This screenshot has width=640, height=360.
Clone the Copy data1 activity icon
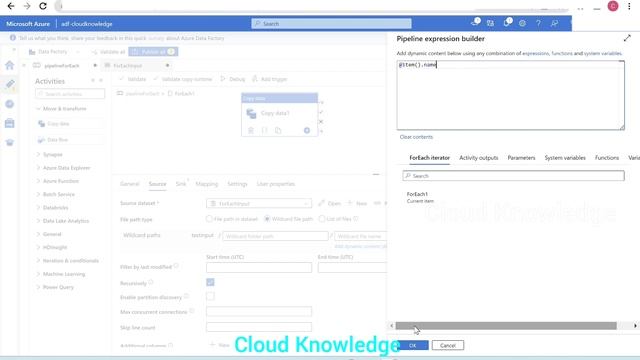tap(278, 131)
